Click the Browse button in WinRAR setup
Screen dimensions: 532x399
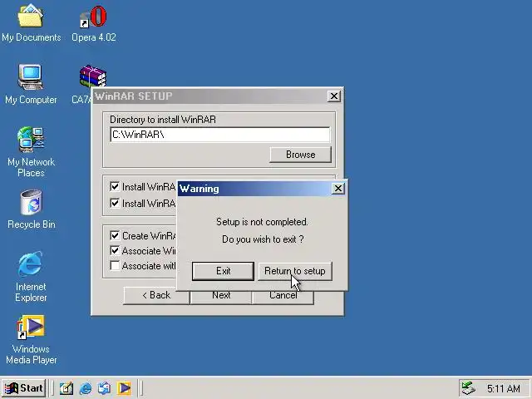pyautogui.click(x=300, y=155)
